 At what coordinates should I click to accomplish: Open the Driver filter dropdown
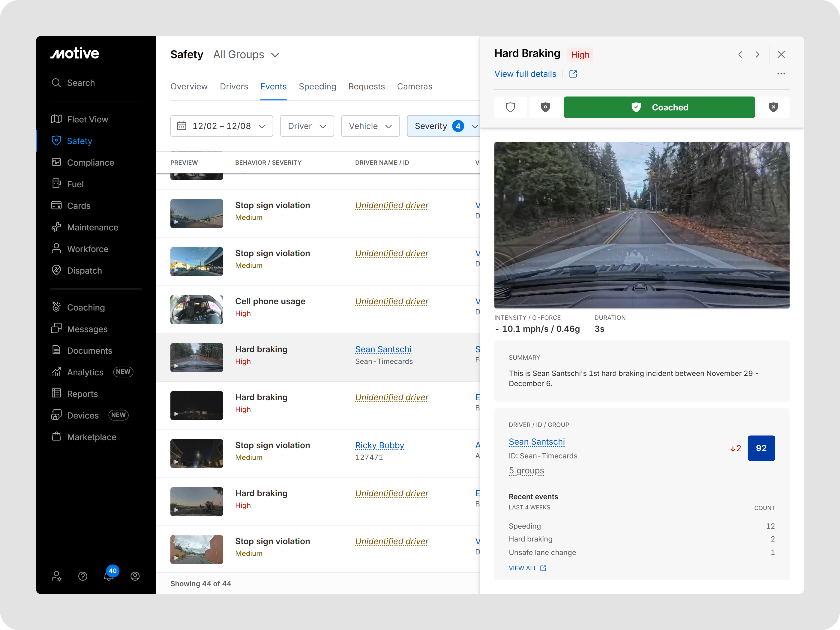(x=307, y=126)
